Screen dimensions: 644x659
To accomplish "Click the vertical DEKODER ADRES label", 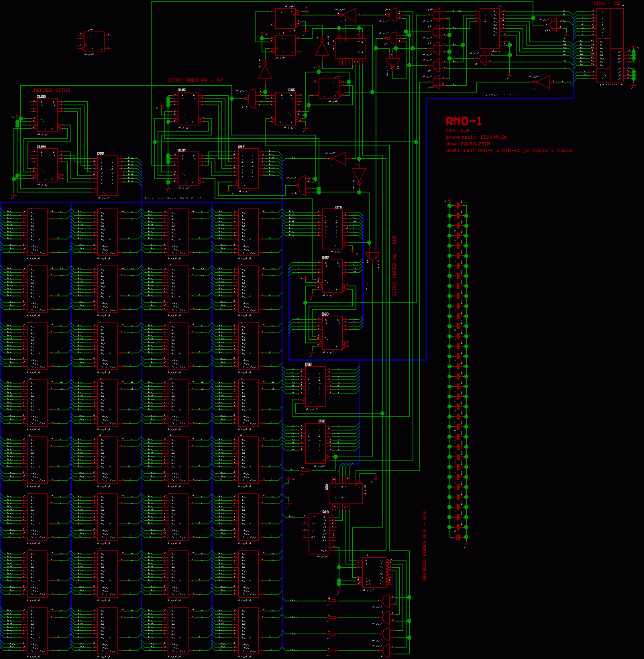I will (424, 546).
